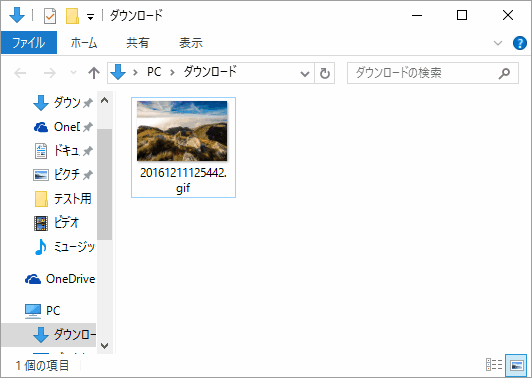Click the music note icon
This screenshot has height=378, width=532.
[x=41, y=247]
